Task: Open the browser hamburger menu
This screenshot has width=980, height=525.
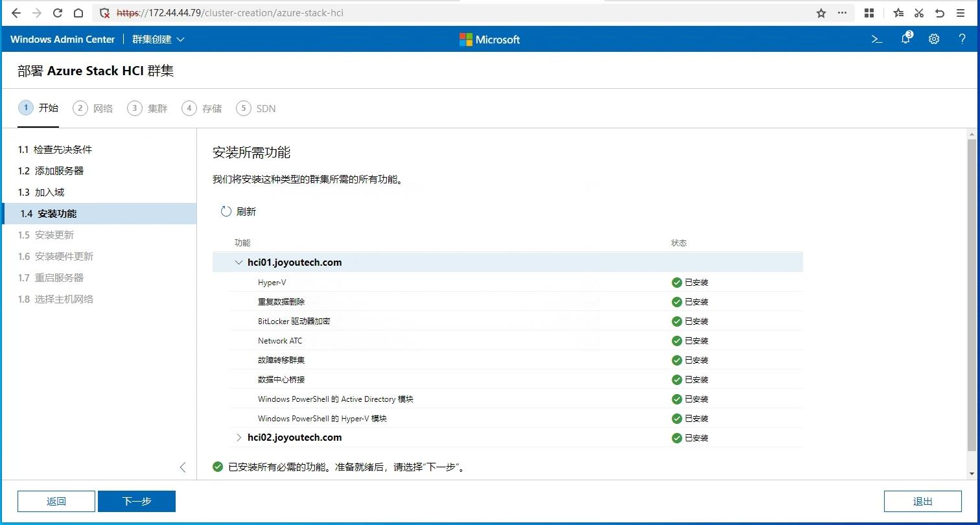Action: click(x=961, y=13)
